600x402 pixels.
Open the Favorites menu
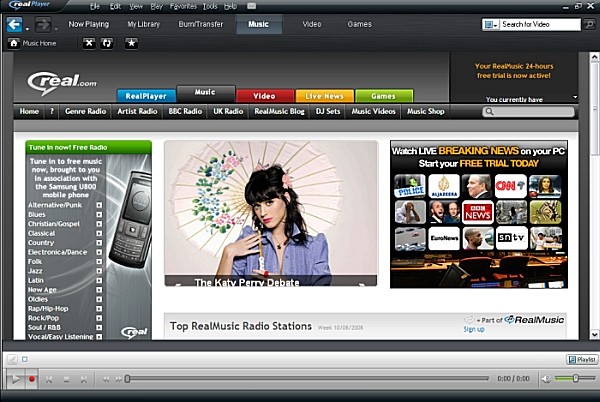pos(183,7)
